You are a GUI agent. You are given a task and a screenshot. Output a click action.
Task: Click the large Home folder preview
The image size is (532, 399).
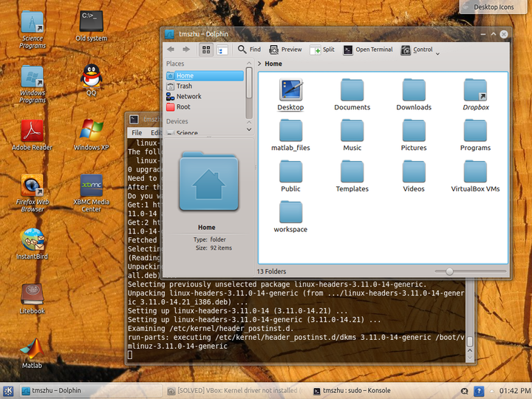coord(208,182)
